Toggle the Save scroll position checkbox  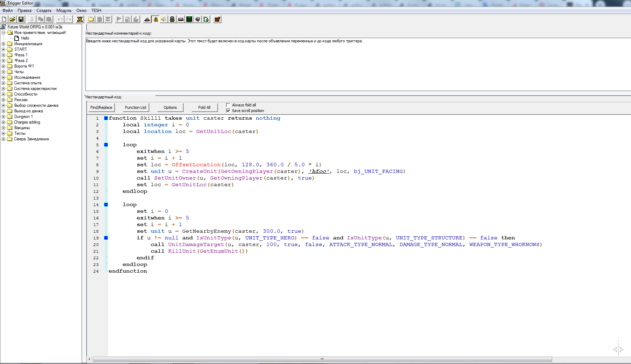click(x=228, y=111)
